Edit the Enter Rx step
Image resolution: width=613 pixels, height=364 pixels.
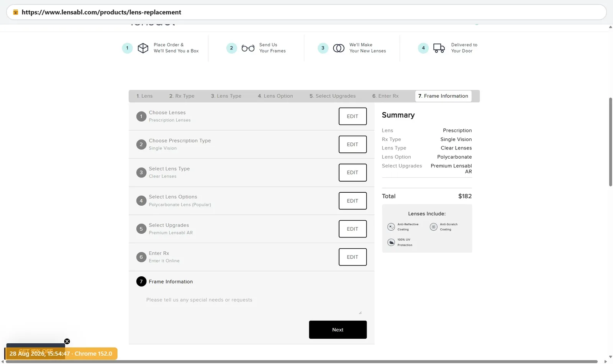[352, 257]
